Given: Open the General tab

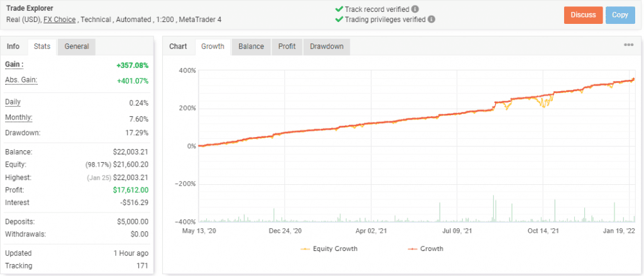Looking at the screenshot, I should tap(76, 47).
